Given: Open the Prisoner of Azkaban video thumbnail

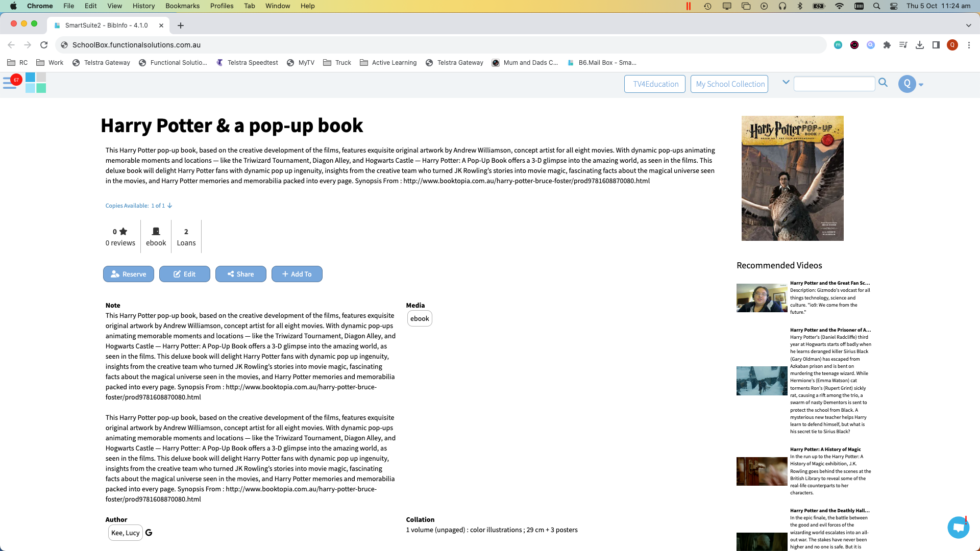Looking at the screenshot, I should [x=762, y=381].
